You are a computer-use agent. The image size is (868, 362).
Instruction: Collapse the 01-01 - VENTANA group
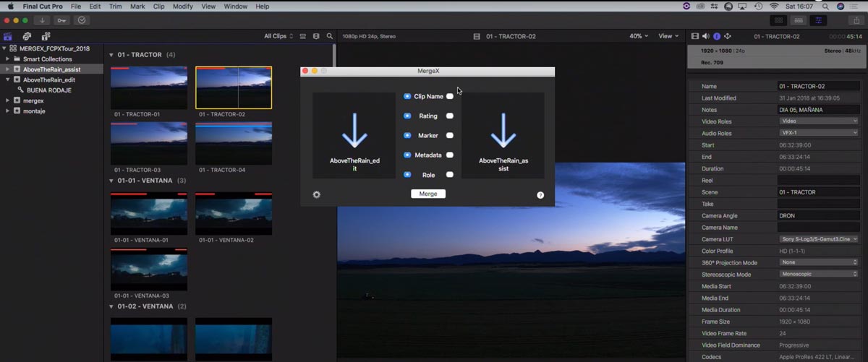click(x=111, y=181)
